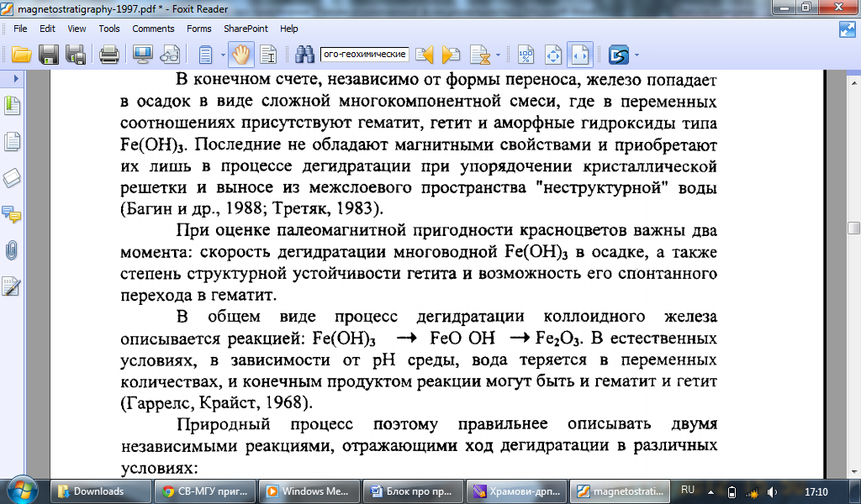
Task: Click into the toolbar search text field
Action: [365, 55]
